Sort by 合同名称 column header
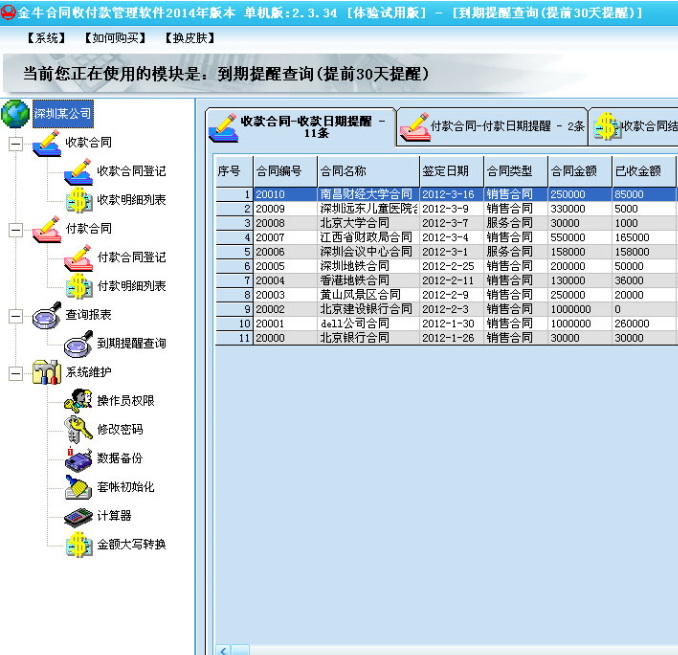 tap(368, 171)
